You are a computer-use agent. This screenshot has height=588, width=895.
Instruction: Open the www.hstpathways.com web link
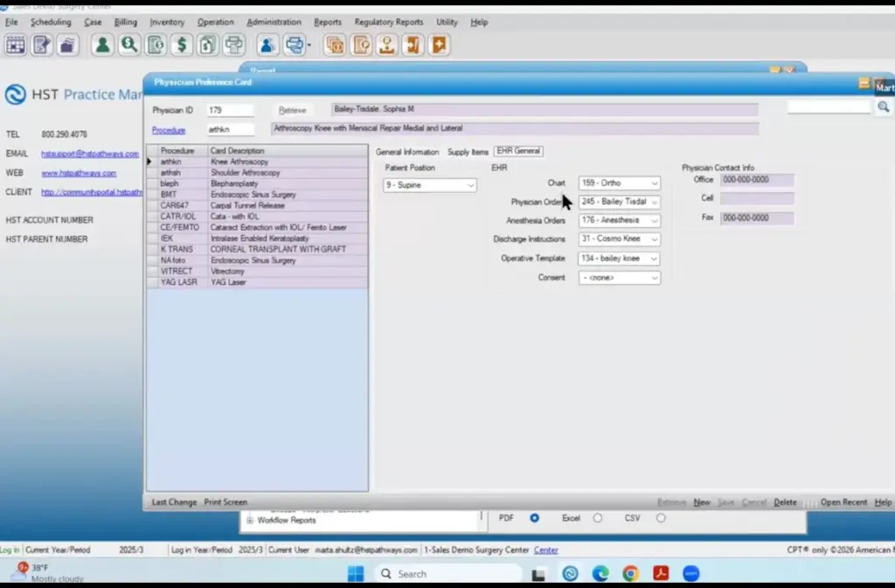79,173
